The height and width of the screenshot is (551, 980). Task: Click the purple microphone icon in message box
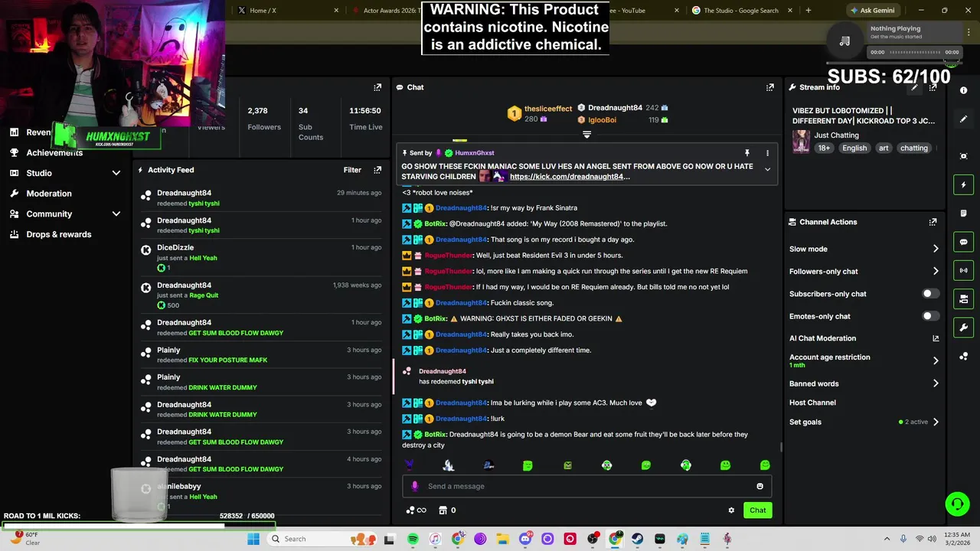tap(415, 486)
